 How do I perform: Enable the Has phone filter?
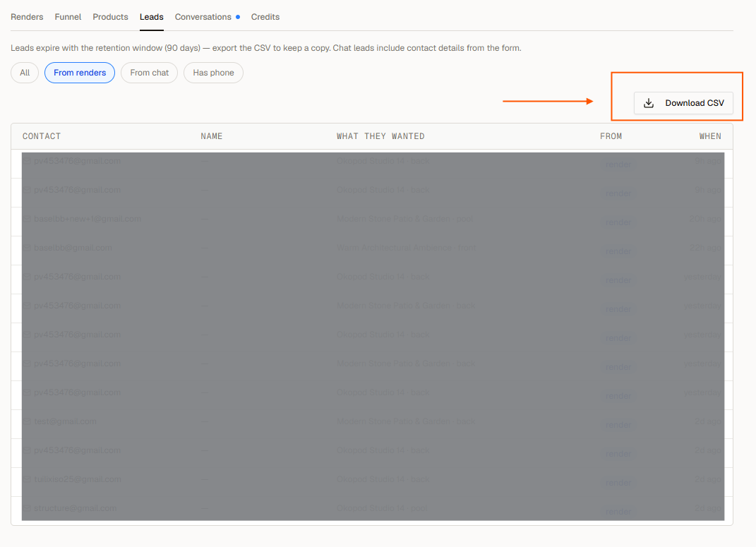point(214,73)
